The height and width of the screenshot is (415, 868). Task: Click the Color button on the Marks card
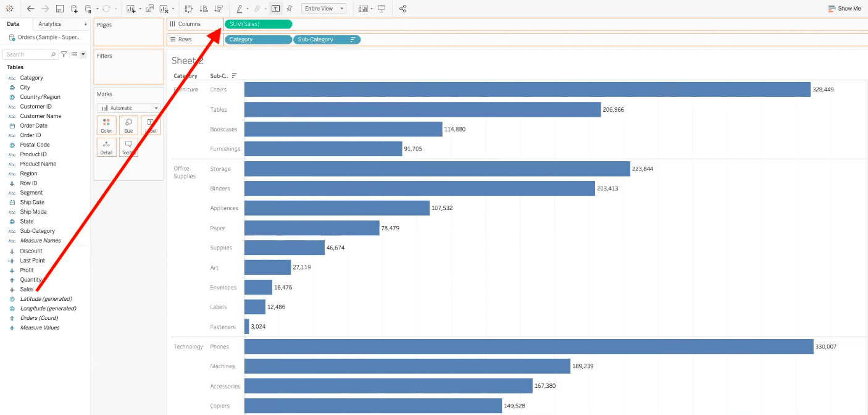coord(106,125)
